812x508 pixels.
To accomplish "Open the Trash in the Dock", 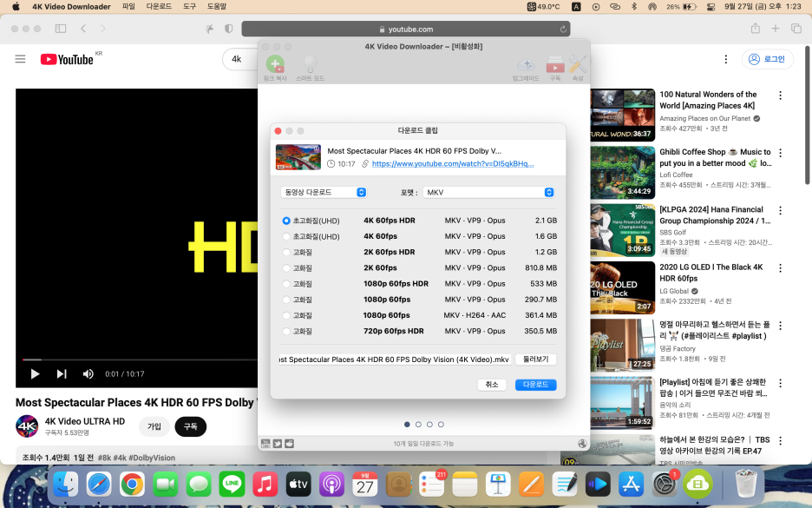I will pyautogui.click(x=746, y=483).
